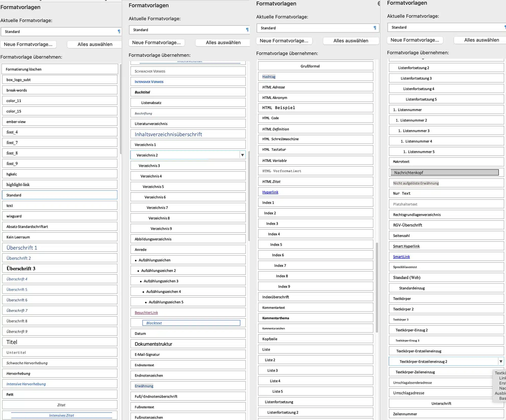
Task: Apply the Absatz-Standardschriftart style
Action: click(60, 227)
